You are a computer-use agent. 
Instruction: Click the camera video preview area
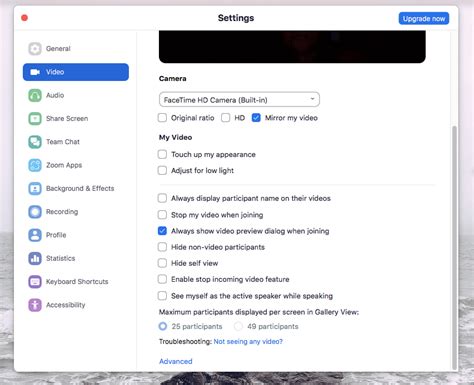(x=292, y=47)
